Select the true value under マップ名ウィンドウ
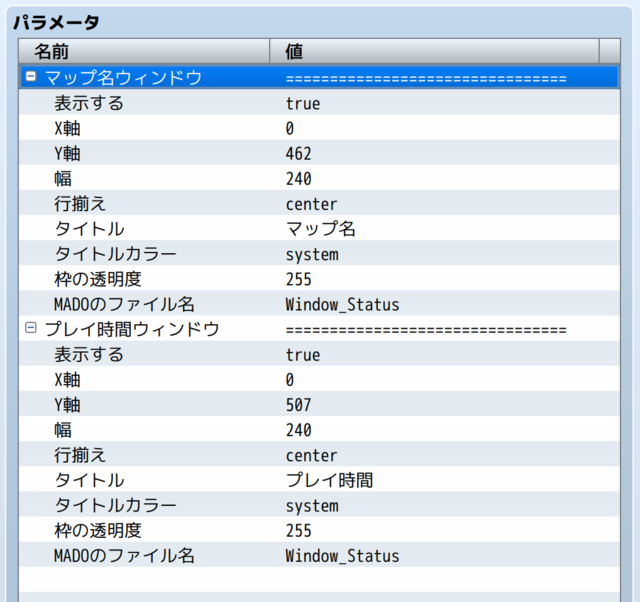The width and height of the screenshot is (640, 602). [303, 103]
